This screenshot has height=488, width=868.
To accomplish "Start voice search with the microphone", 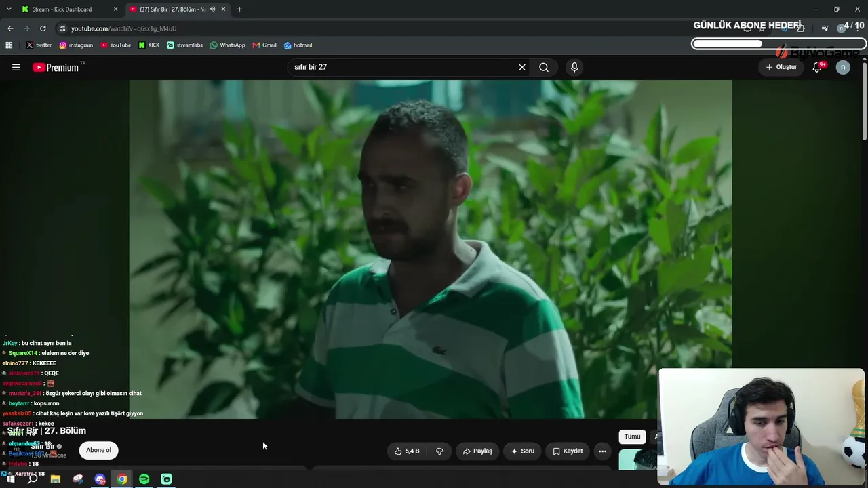I will point(574,67).
